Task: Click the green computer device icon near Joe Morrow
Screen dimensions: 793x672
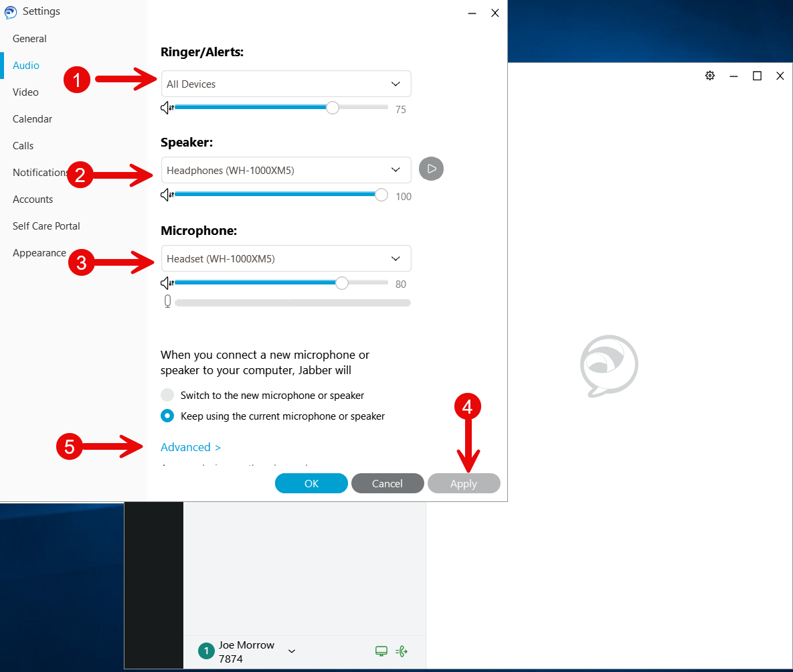Action: tap(381, 651)
